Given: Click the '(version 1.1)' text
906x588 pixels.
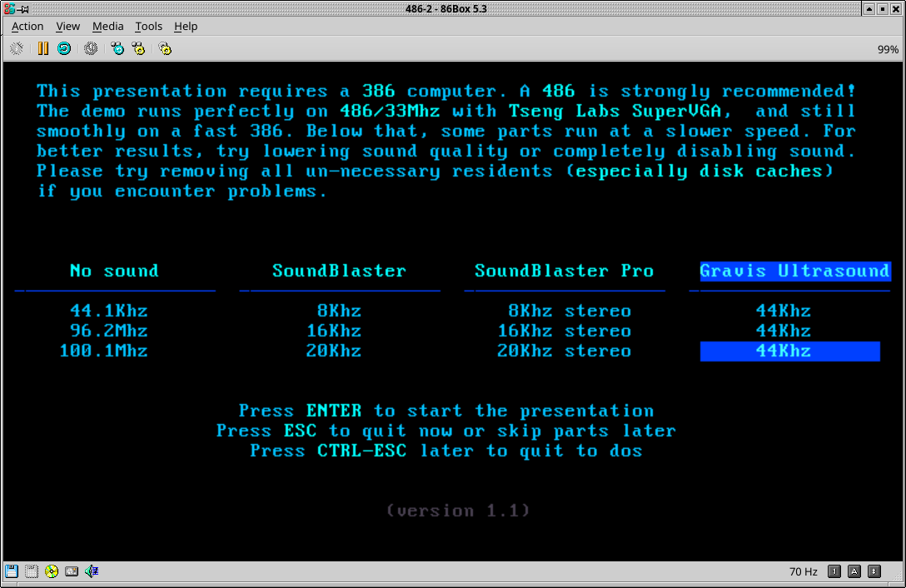Looking at the screenshot, I should (x=458, y=511).
